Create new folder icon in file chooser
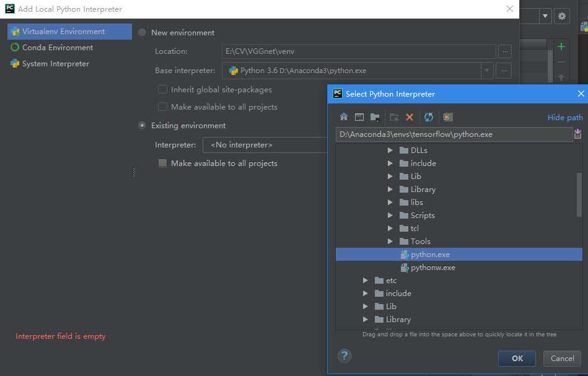This screenshot has height=376, width=588. tap(393, 117)
